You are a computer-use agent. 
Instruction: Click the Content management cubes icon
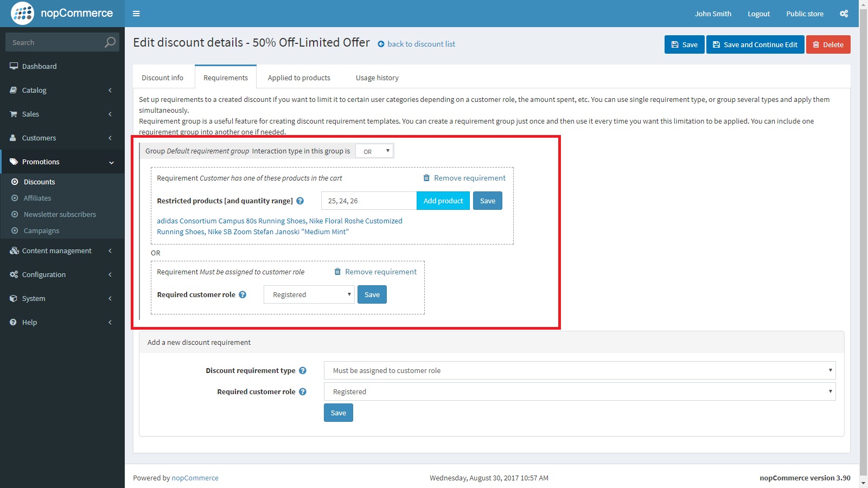(14, 251)
